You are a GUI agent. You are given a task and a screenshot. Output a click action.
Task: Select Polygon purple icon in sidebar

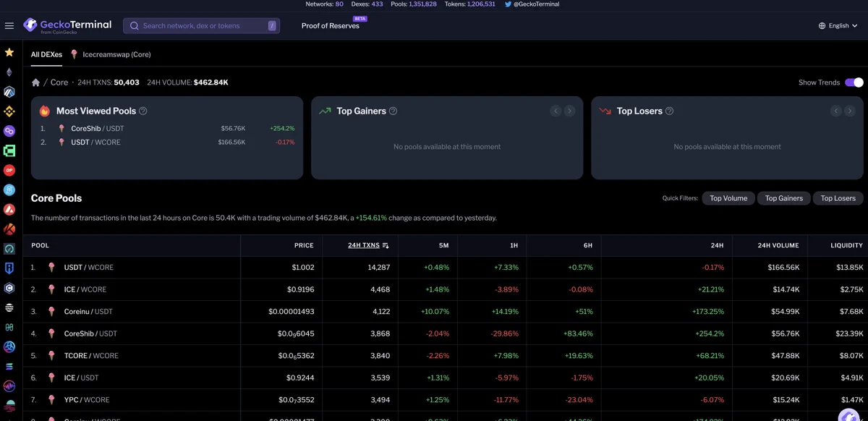coord(9,131)
